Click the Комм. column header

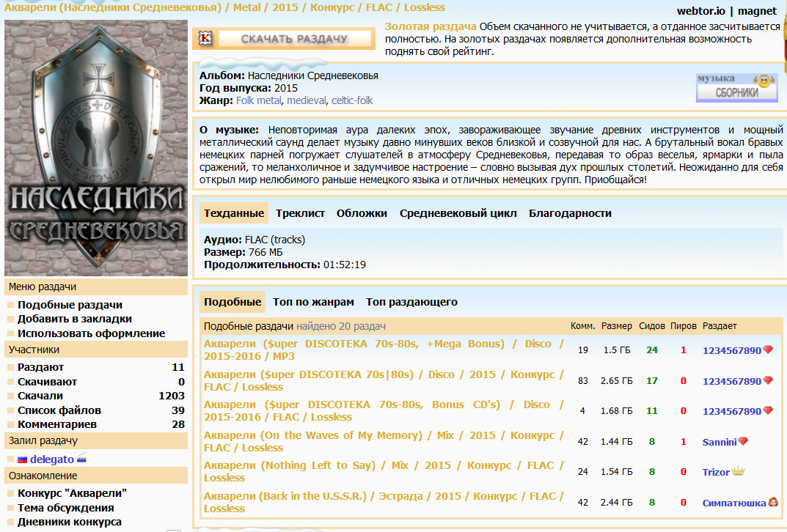pos(582,326)
